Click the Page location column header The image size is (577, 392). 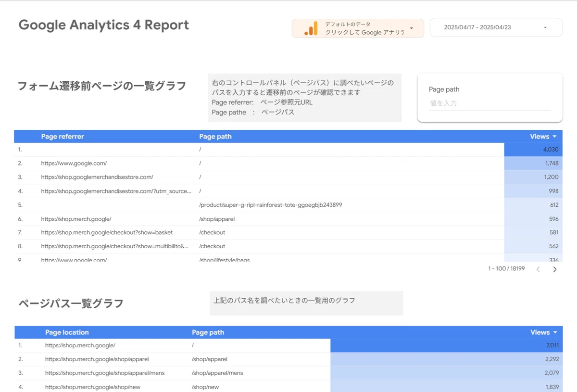pos(67,332)
